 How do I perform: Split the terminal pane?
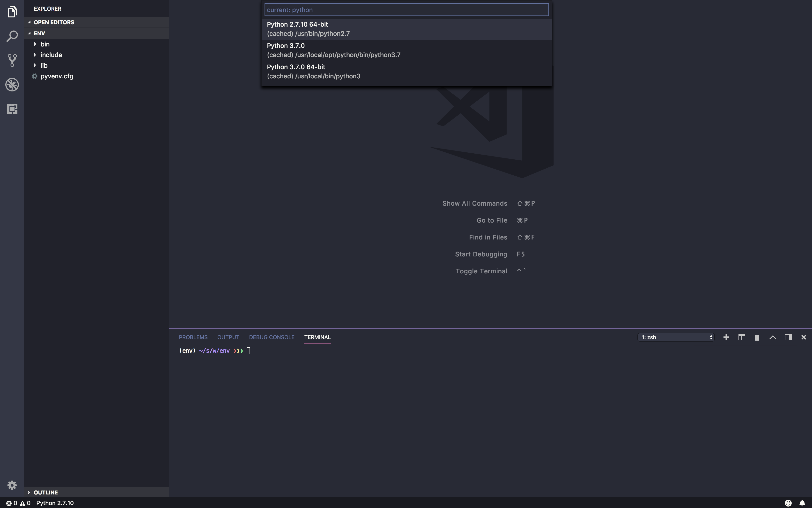[x=741, y=337]
